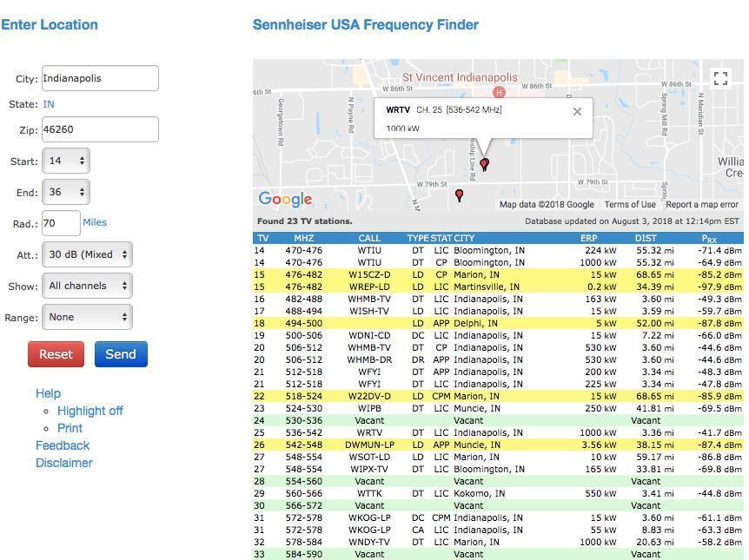This screenshot has height=560, width=749.
Task: Select the red pin below W 79th St
Action: [x=459, y=195]
